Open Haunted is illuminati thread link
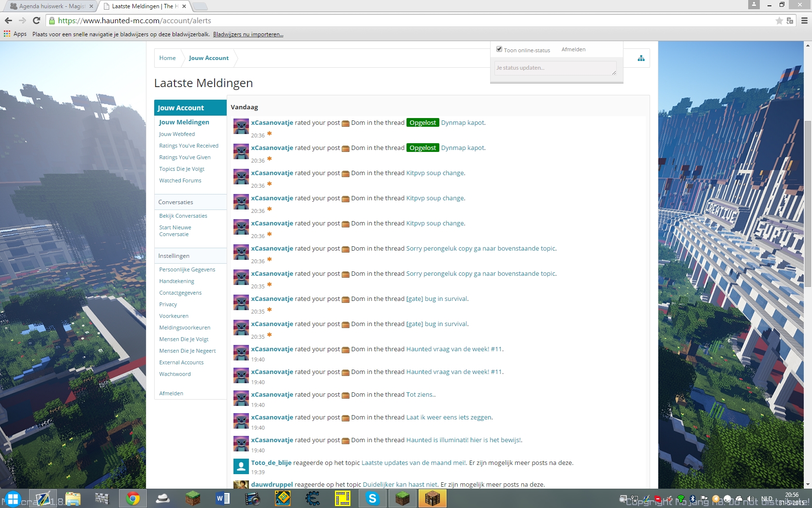This screenshot has width=812, height=508. pos(464,440)
